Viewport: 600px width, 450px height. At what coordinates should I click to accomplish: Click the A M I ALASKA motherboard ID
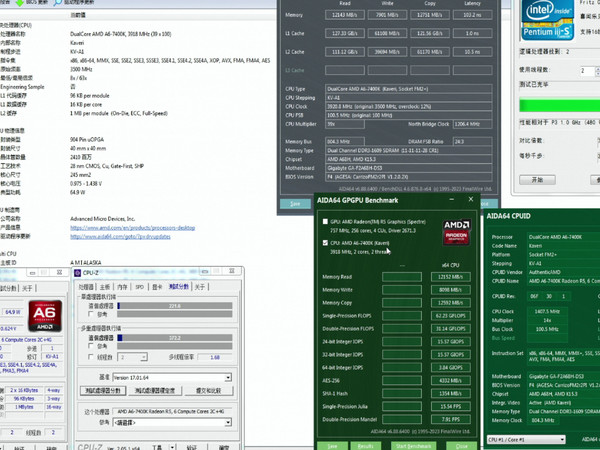click(86, 262)
